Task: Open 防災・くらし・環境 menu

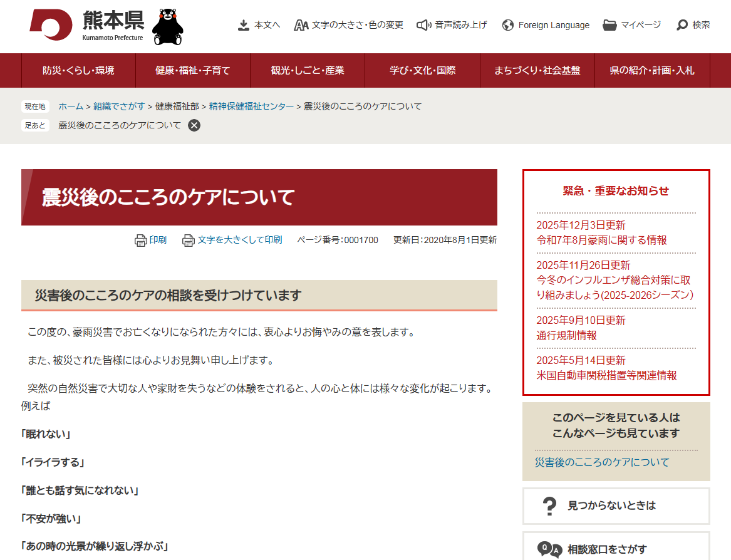Action: click(78, 70)
